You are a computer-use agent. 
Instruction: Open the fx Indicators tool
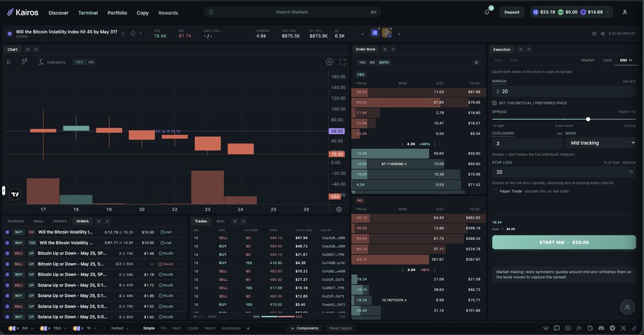point(52,62)
